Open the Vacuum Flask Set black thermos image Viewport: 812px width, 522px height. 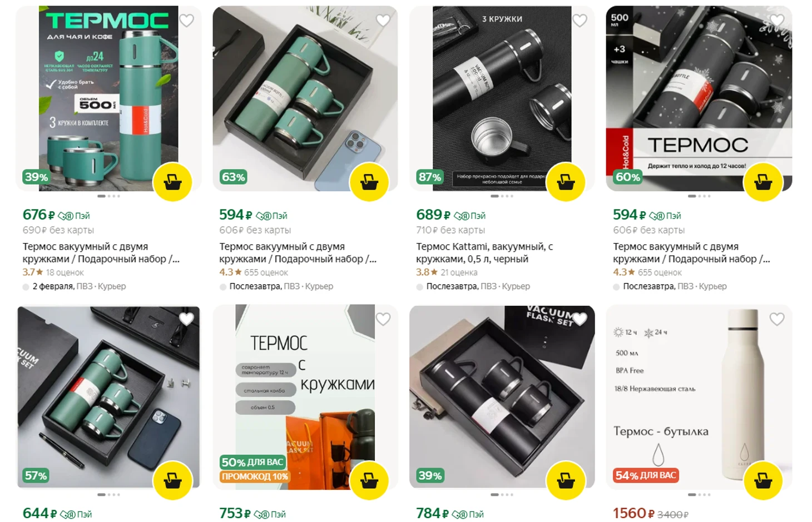click(x=502, y=397)
